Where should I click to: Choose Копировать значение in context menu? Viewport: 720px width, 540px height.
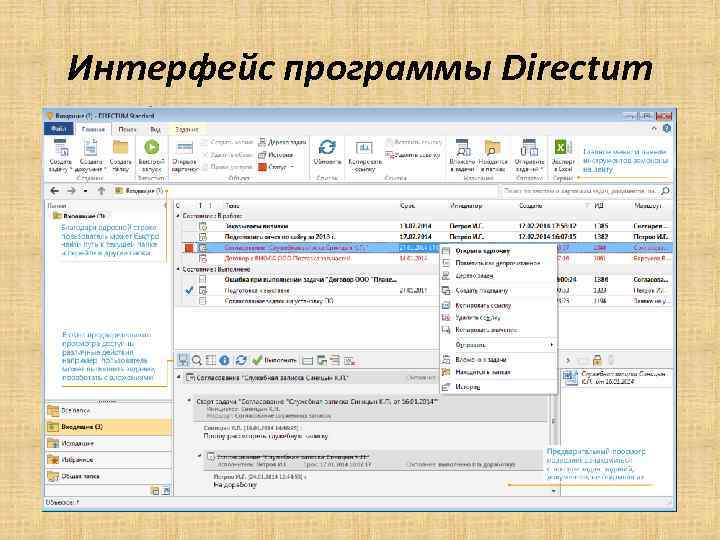498,330
